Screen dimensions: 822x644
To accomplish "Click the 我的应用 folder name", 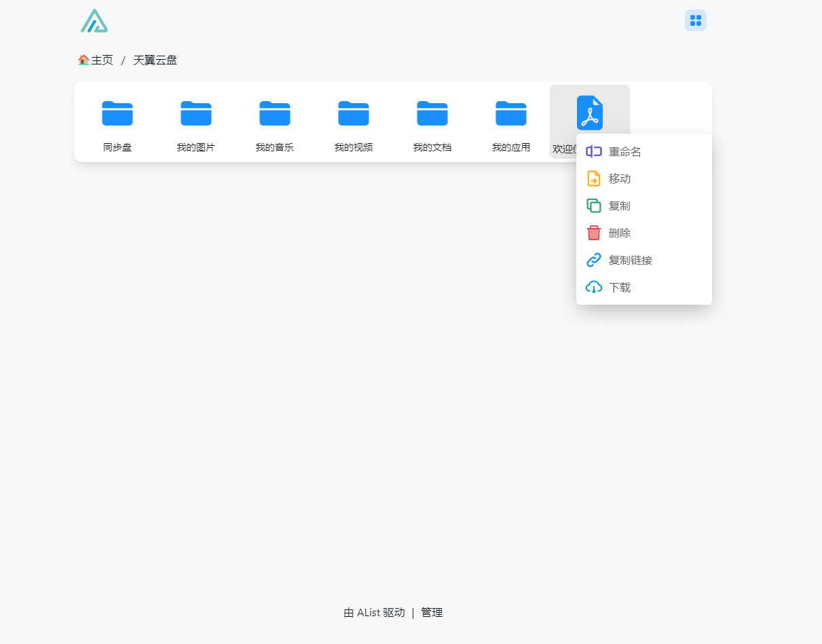I will pyautogui.click(x=511, y=147).
